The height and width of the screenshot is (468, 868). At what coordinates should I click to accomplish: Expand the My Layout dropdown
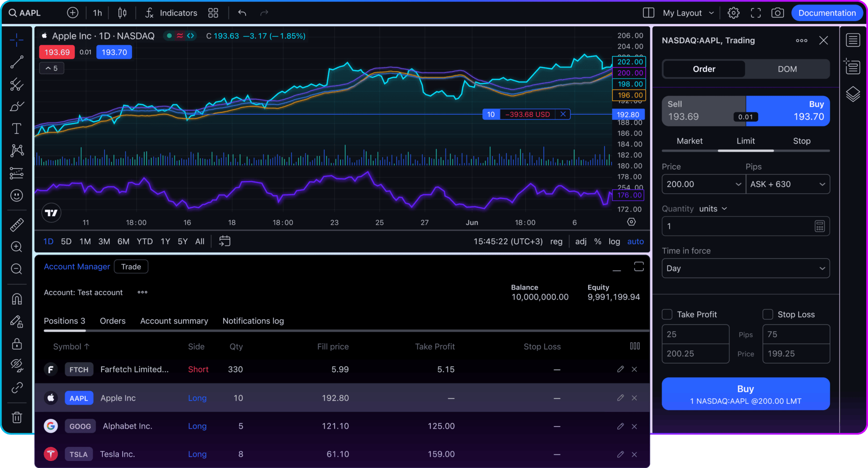[688, 13]
